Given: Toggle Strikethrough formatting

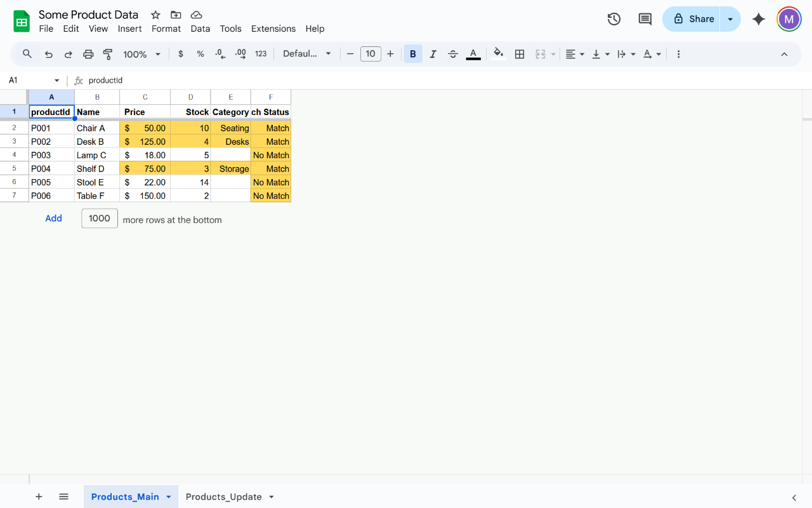Looking at the screenshot, I should [x=453, y=55].
